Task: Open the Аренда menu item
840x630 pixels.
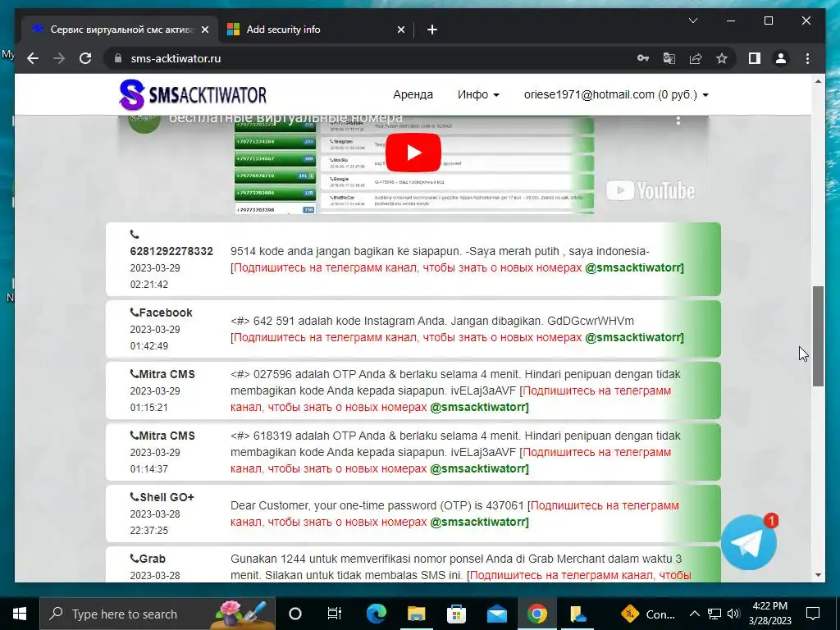Action: point(413,94)
